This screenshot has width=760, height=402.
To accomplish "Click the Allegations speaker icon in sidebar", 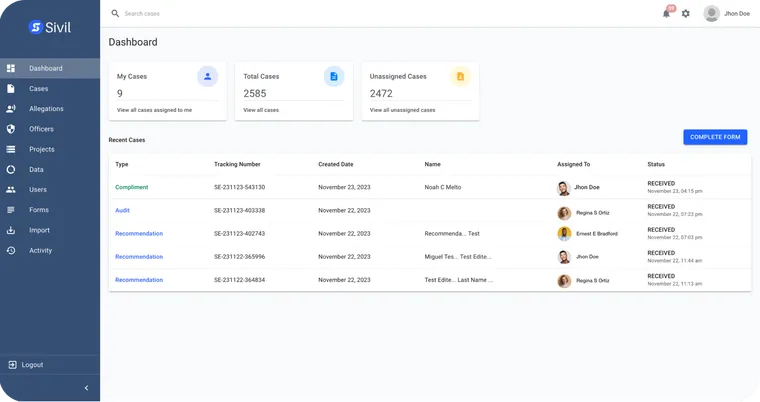I will coord(11,109).
